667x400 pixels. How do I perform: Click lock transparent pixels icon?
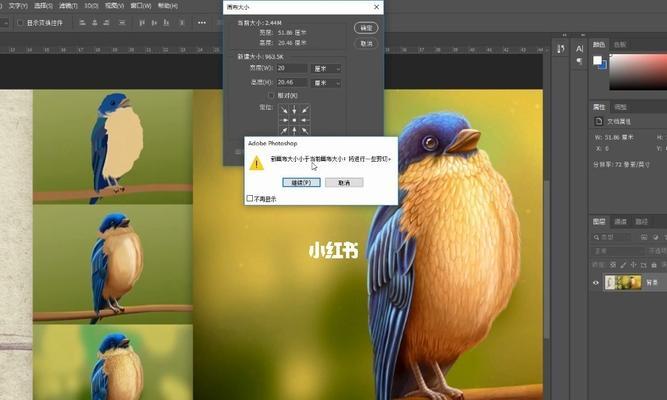tap(613, 265)
